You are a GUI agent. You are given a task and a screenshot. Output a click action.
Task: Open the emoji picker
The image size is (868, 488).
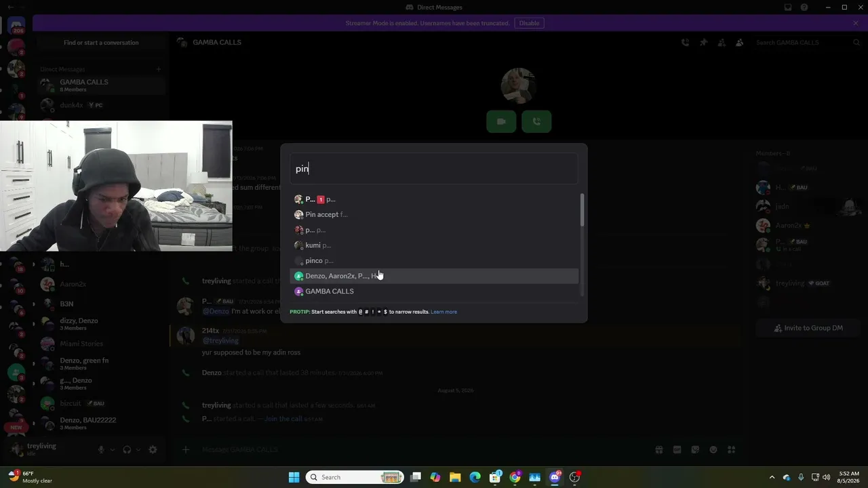(x=713, y=449)
